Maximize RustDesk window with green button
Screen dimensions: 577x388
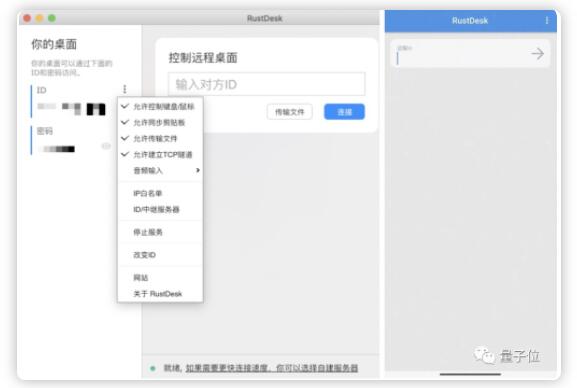click(52, 18)
